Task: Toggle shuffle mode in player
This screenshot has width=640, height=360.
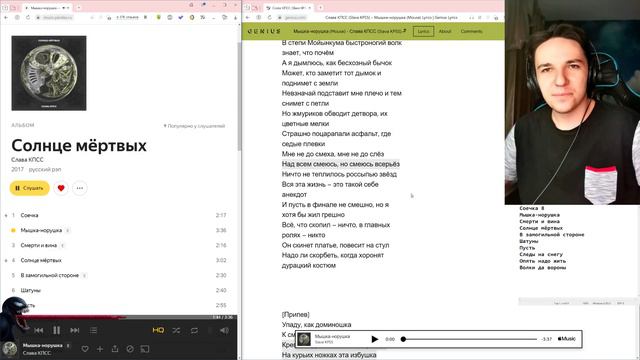Action: click(176, 330)
